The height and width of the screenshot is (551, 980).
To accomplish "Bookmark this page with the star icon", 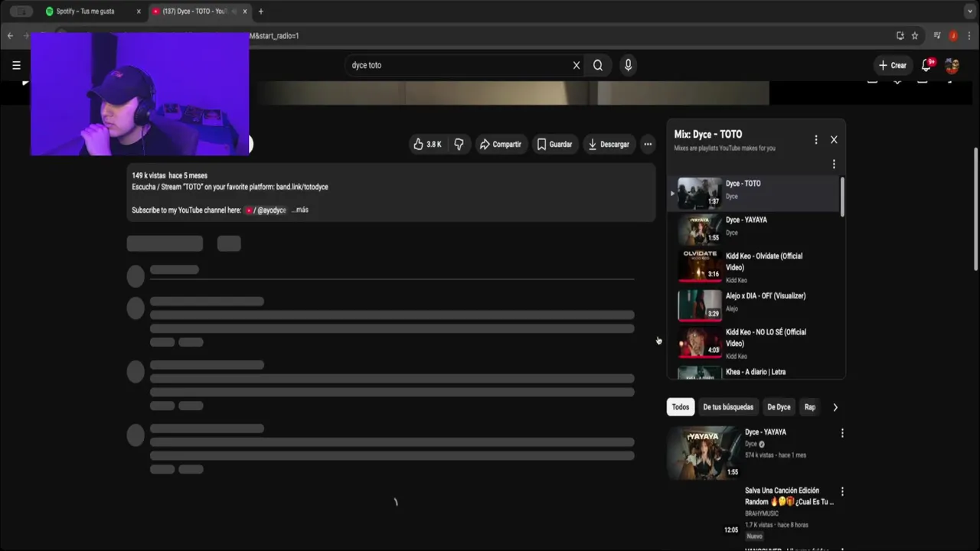I will [x=914, y=35].
